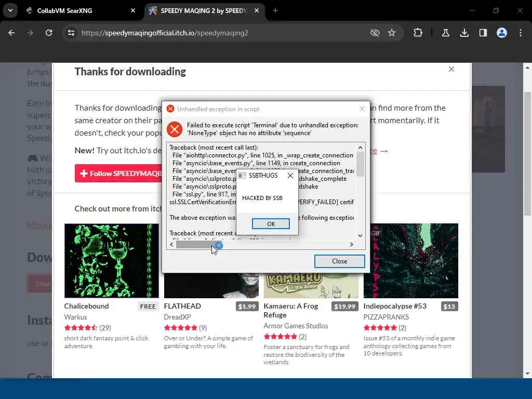Click the $1.99 price tag
This screenshot has height=399, width=532.
[x=247, y=307]
